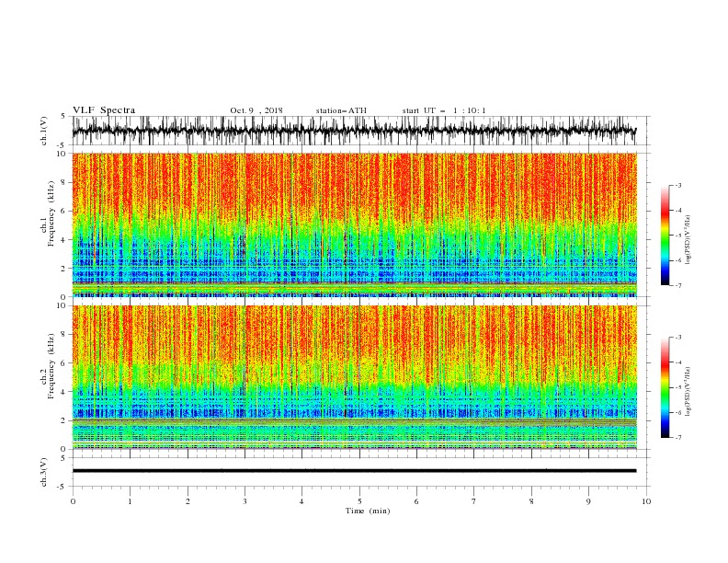The width and height of the screenshot is (728, 563).
Task: Select the date text "Oct. 9 , 2018"
Action: click(x=256, y=110)
